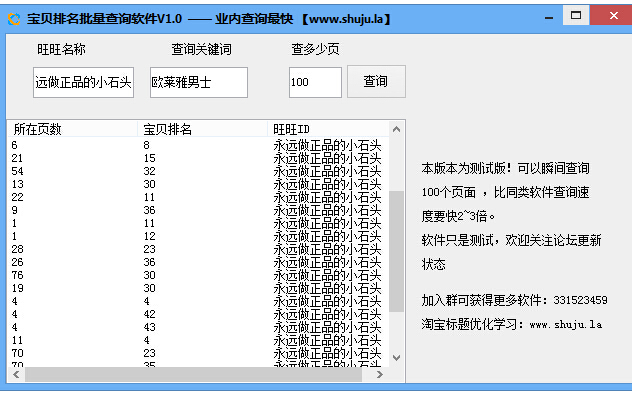This screenshot has height=393, width=632.
Task: Click the www.shuju.la link text
Action: 566,324
